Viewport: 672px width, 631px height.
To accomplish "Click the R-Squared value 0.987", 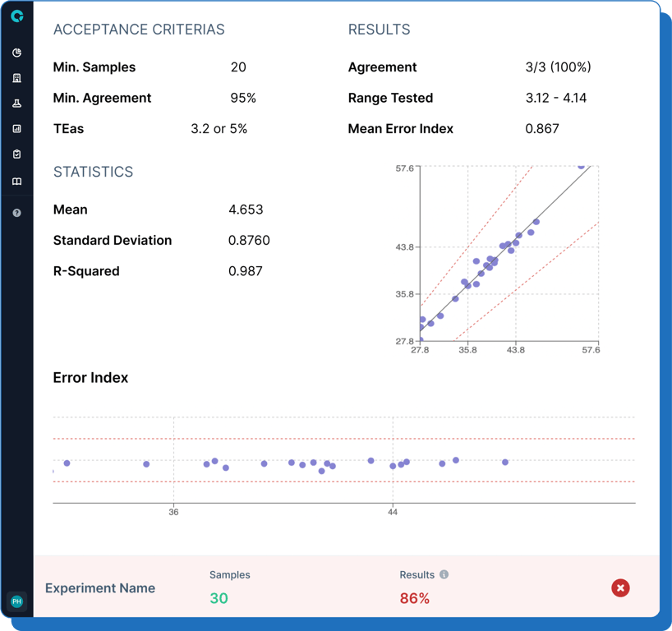I will (x=245, y=271).
